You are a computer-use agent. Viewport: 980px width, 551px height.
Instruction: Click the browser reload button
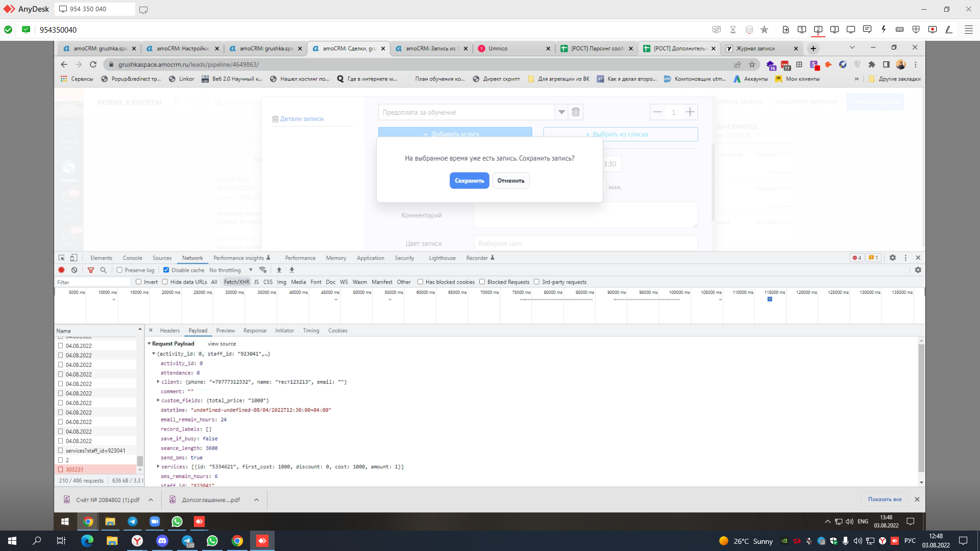pos(93,64)
